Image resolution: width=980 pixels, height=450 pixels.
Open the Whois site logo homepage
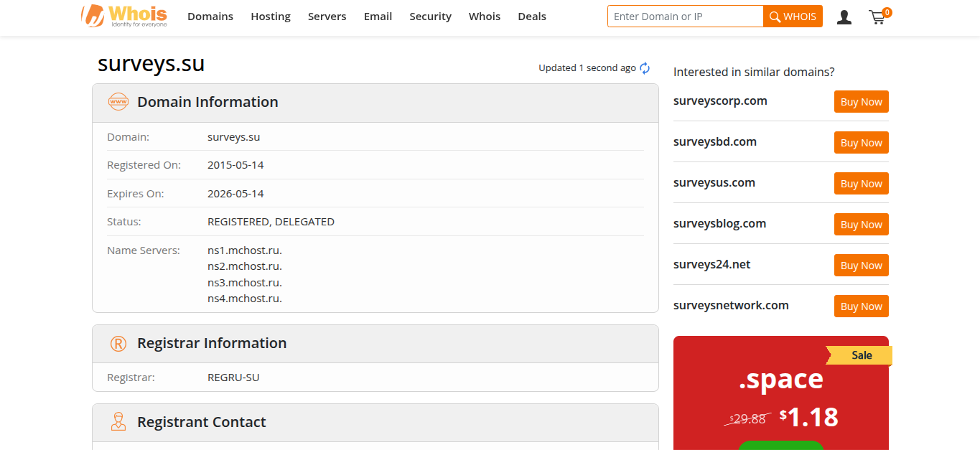[x=123, y=16]
